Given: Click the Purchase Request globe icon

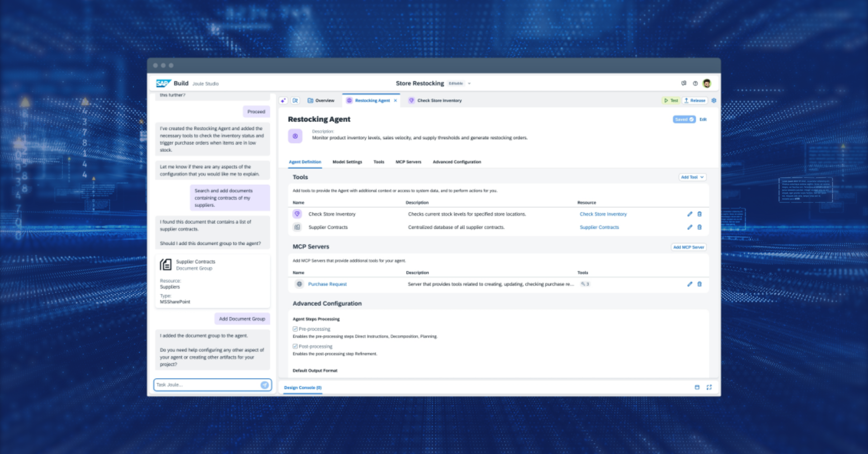Looking at the screenshot, I should point(299,284).
